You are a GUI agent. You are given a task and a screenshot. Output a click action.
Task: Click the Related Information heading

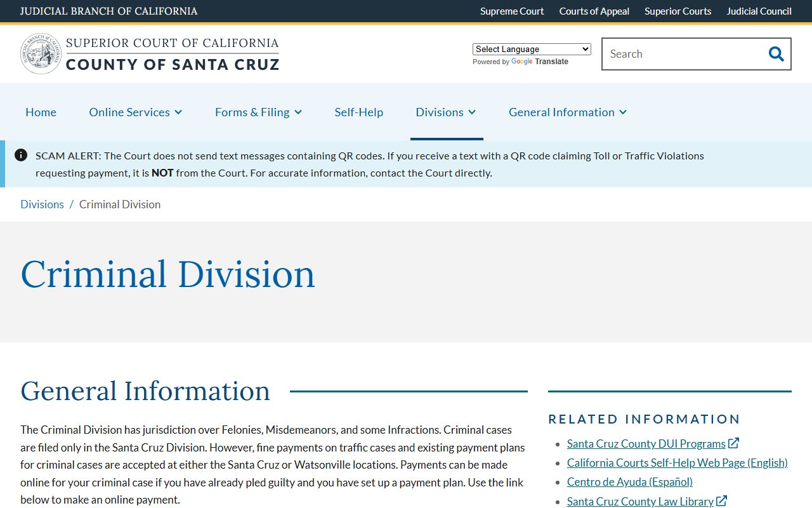click(644, 419)
